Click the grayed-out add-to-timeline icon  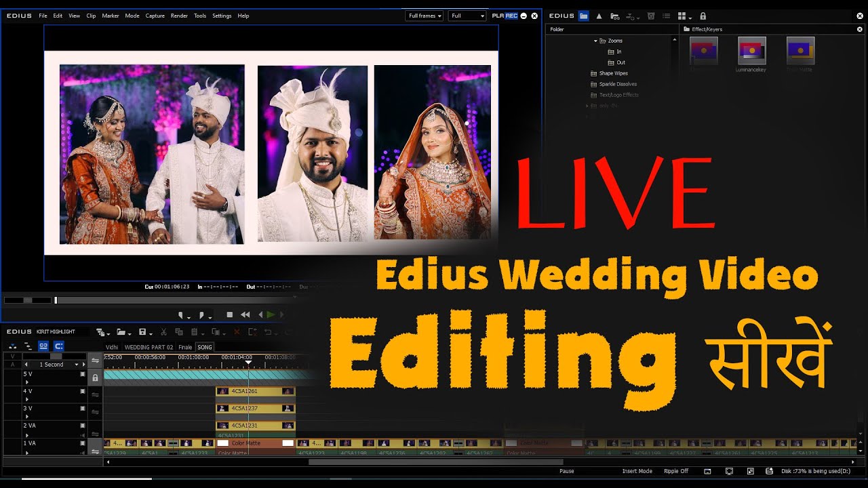[633, 16]
